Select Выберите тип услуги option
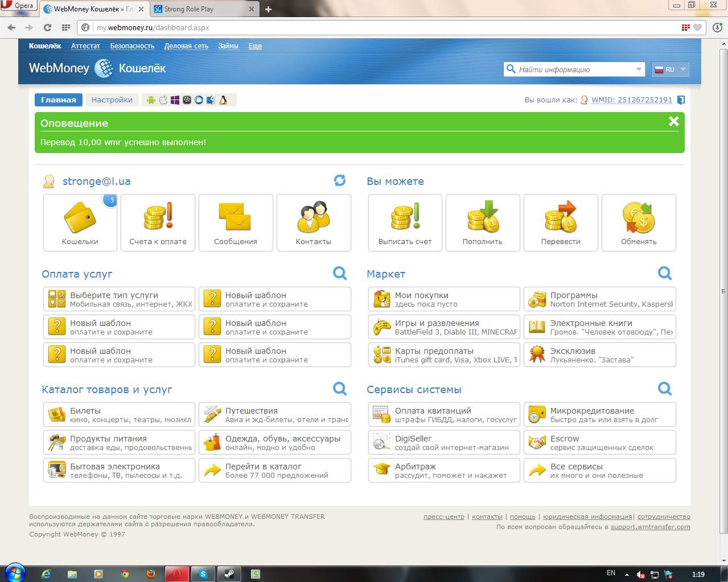The height and width of the screenshot is (582, 728). [119, 299]
